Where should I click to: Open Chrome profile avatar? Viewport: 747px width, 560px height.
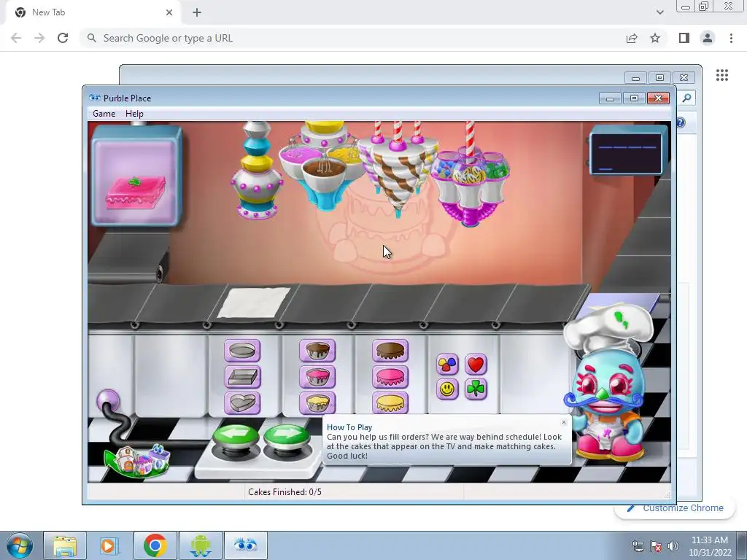tap(708, 38)
